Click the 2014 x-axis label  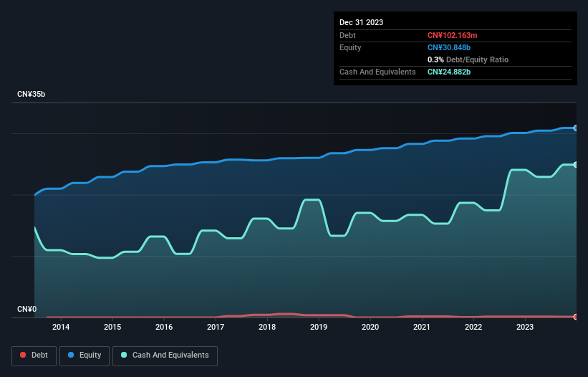[61, 327]
